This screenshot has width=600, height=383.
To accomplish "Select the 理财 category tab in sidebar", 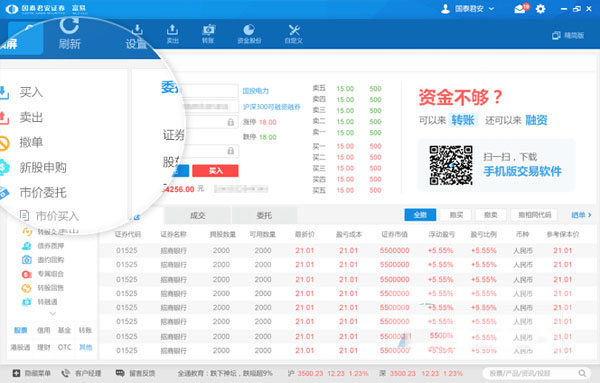I will (x=44, y=347).
